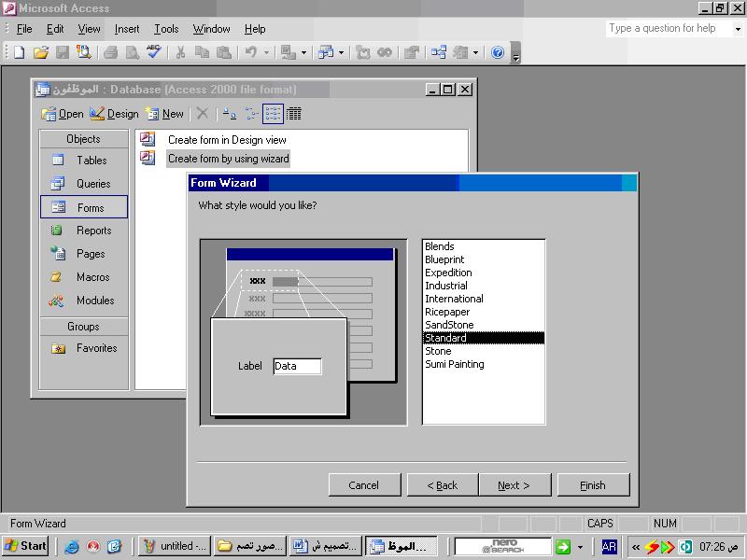
Task: Open the Toolbar Options chevron
Action: pyautogui.click(x=515, y=52)
